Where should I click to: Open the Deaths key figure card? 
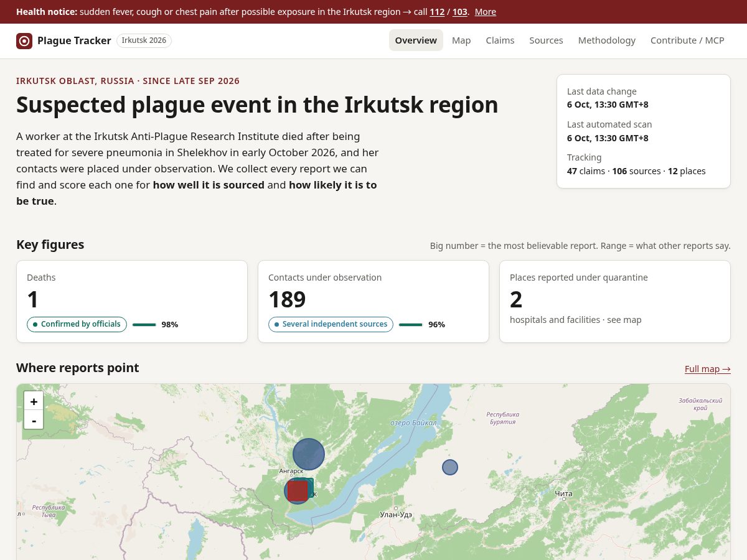pos(132,301)
